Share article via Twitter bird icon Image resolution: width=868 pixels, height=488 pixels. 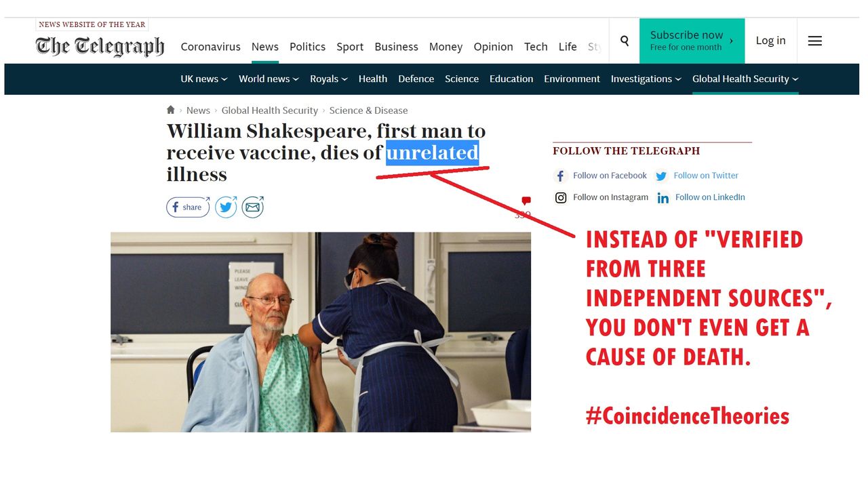tap(226, 207)
